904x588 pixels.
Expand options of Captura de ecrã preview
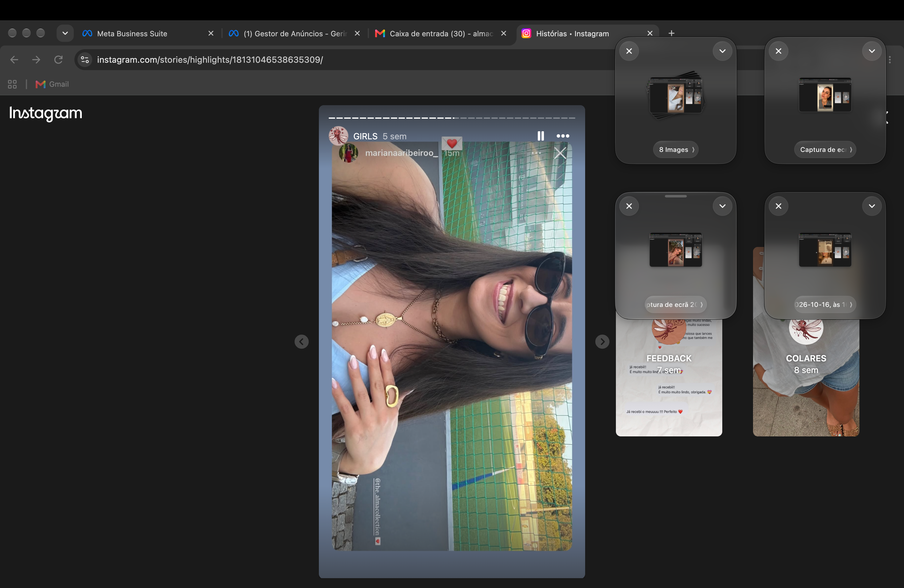(x=872, y=51)
